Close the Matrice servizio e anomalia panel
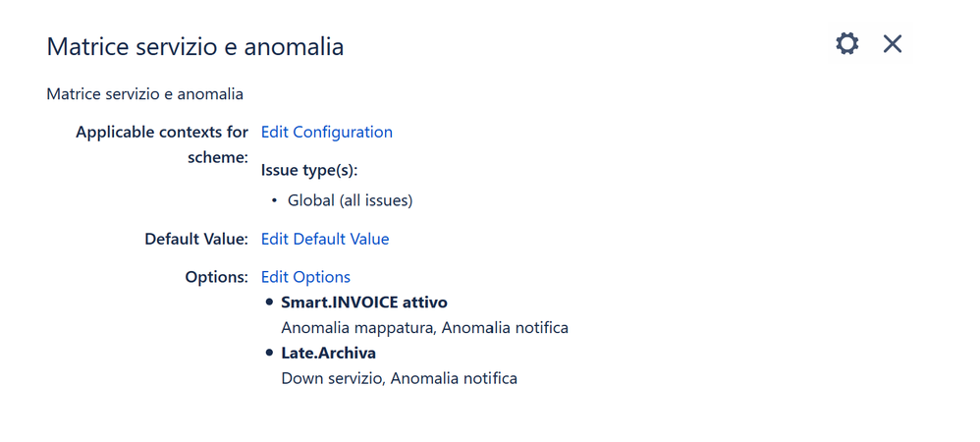Screen dimensions: 980x442 click(893, 44)
